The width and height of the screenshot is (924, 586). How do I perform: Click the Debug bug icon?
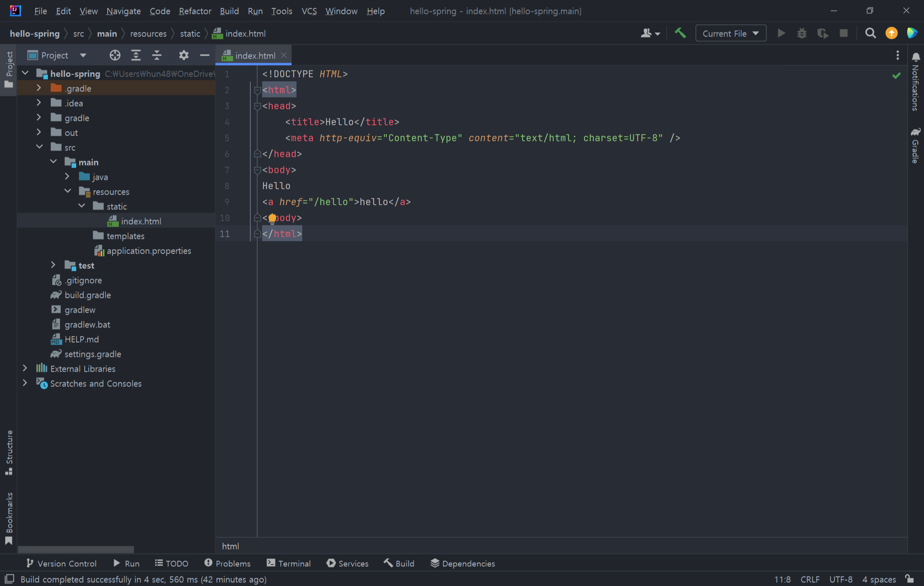point(802,33)
